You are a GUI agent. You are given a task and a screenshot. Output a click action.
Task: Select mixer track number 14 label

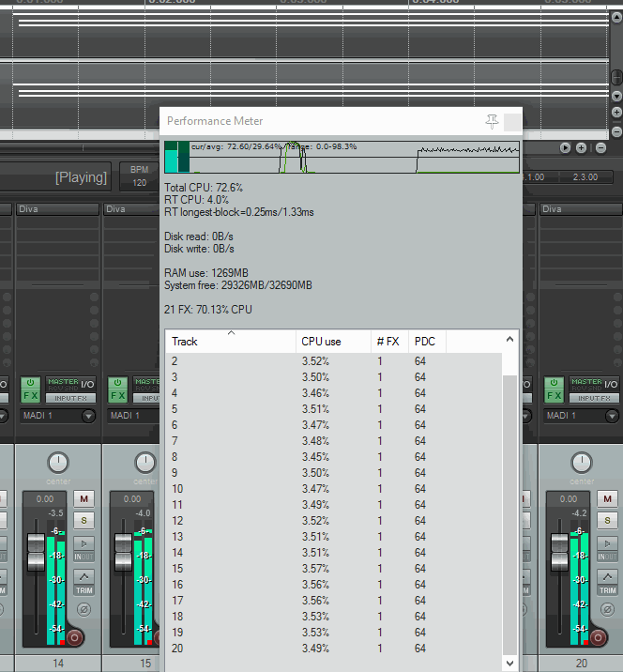58,664
